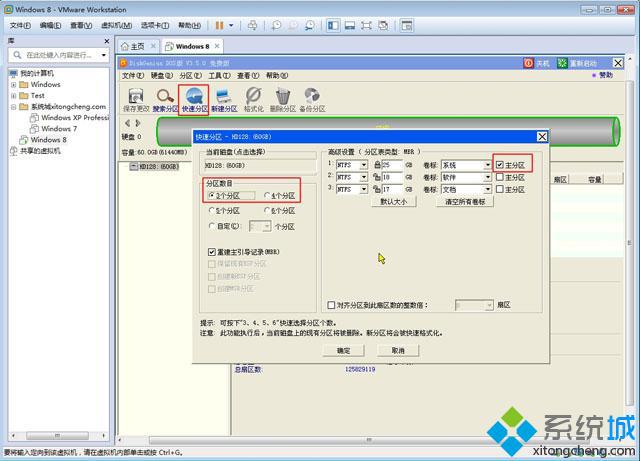Open file system dropdown for partition 1
The height and width of the screenshot is (461, 640).
point(363,165)
